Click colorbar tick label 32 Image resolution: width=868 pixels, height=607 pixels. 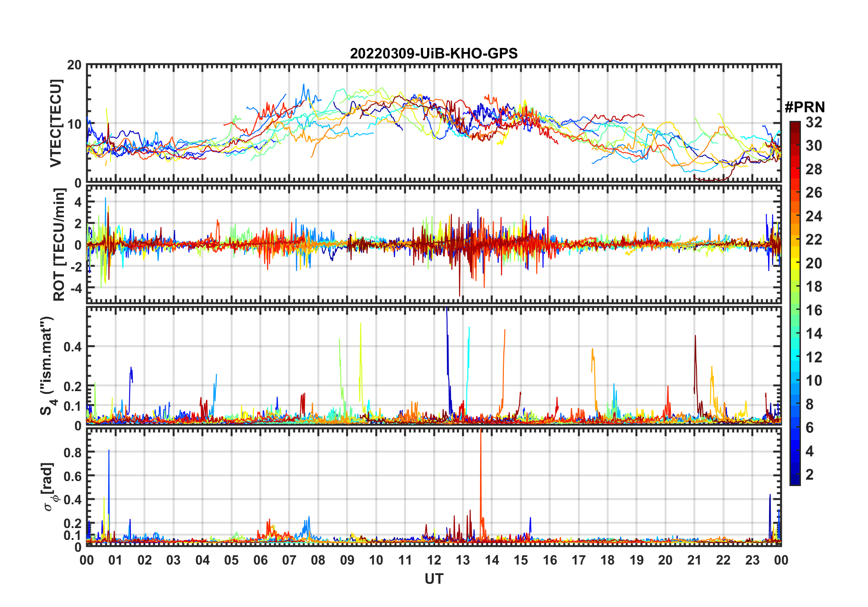(x=814, y=122)
